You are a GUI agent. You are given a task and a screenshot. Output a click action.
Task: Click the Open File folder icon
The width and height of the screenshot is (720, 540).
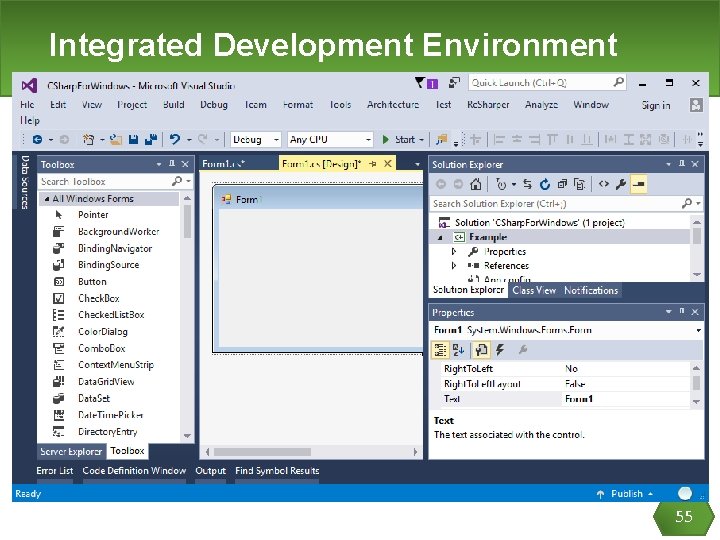point(116,139)
